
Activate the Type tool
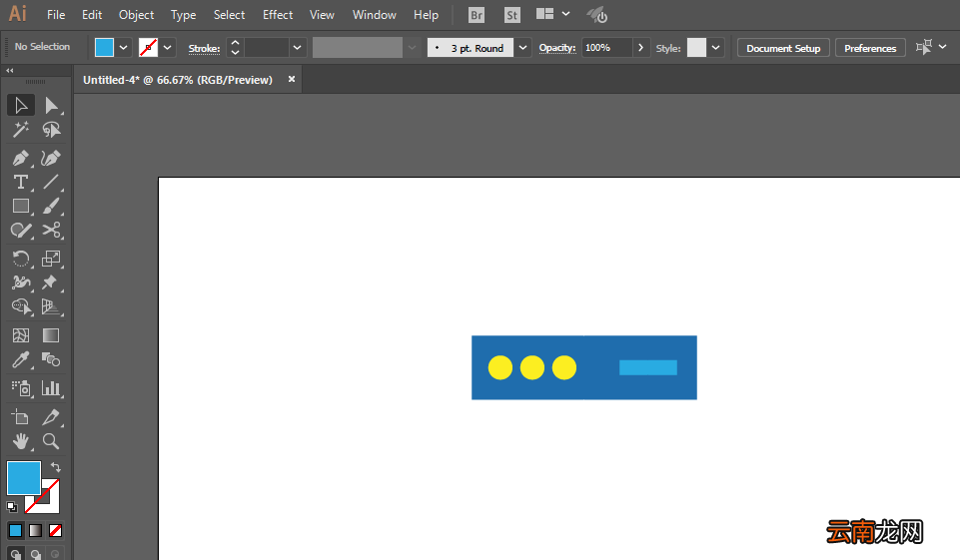(x=21, y=182)
